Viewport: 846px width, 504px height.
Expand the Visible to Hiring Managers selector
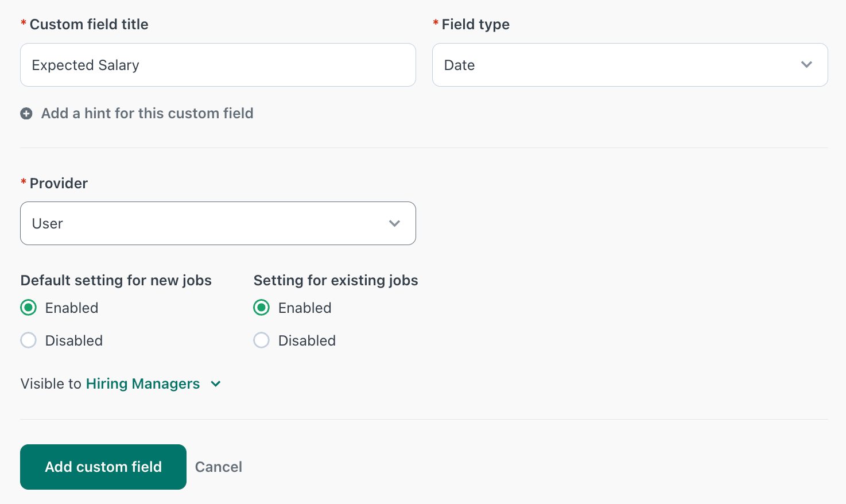pyautogui.click(x=143, y=384)
